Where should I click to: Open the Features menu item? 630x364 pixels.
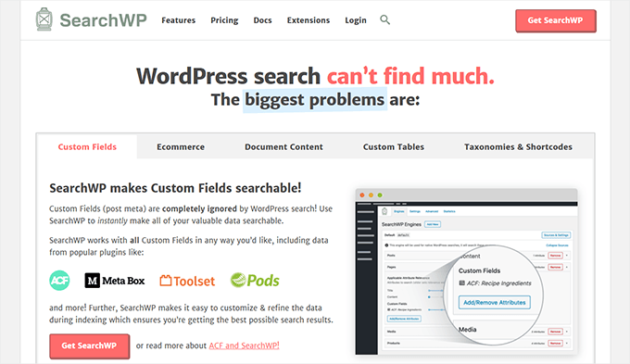[179, 20]
